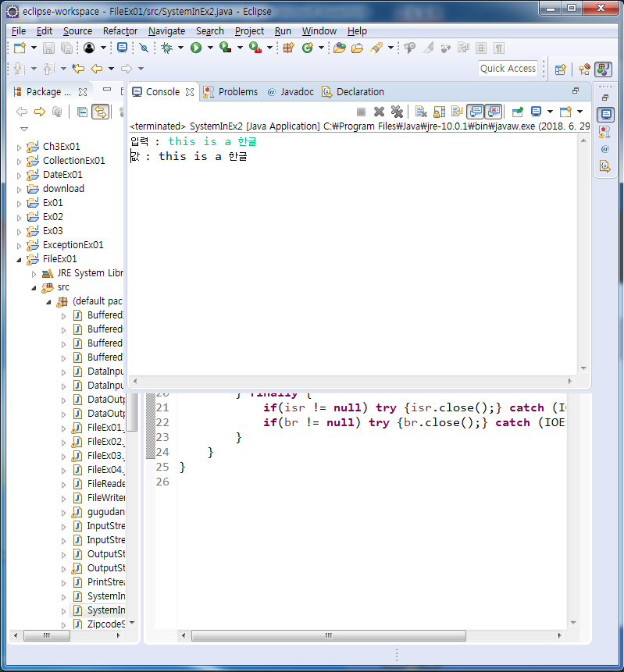The height and width of the screenshot is (672, 624).
Task: Click the Open Console icon in Console toolbar
Action: point(565,112)
